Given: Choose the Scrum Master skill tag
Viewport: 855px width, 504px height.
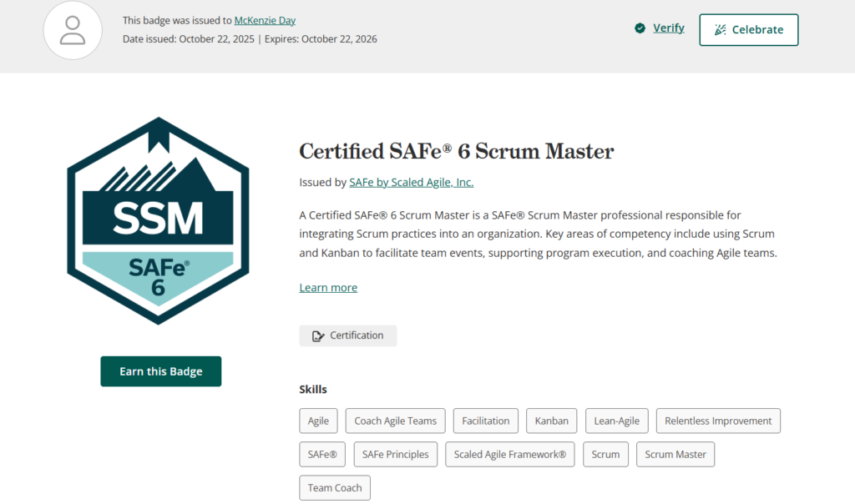Looking at the screenshot, I should point(675,455).
